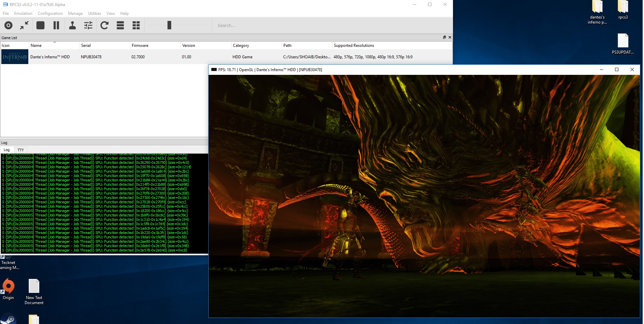Image resolution: width=644 pixels, height=324 pixels.
Task: Open controller pad settings joystick icon
Action: pyautogui.click(x=72, y=25)
